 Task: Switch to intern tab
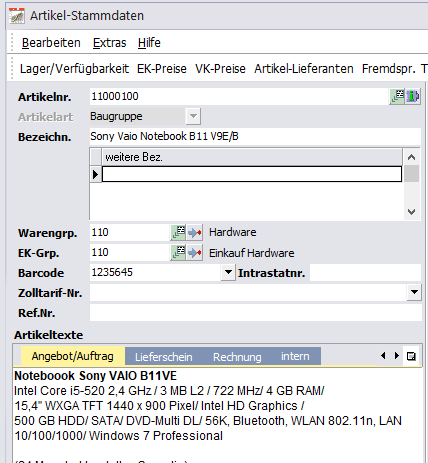click(295, 356)
